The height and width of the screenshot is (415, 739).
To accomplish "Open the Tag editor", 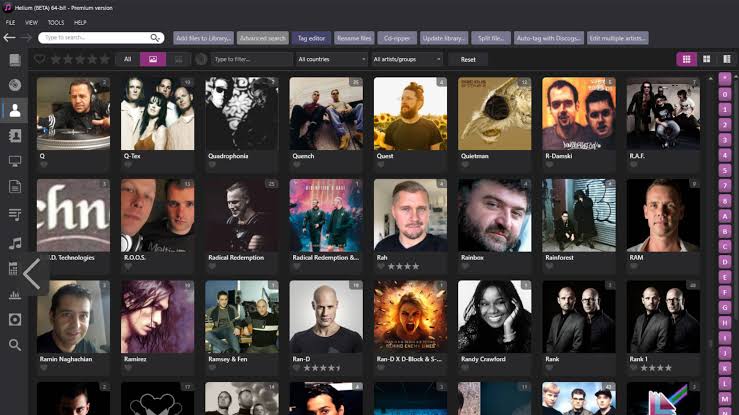I will click(312, 38).
